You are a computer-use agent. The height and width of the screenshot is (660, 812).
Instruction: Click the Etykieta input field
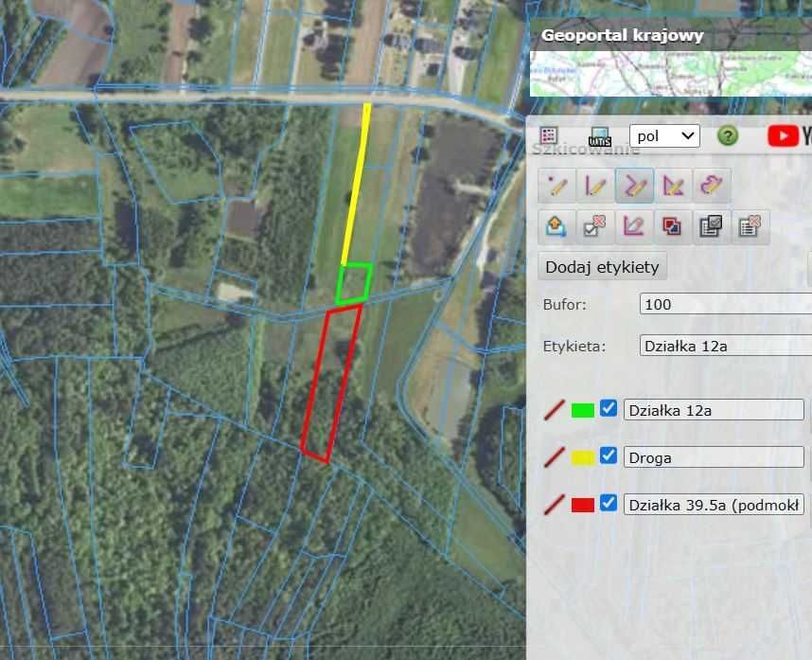point(726,346)
